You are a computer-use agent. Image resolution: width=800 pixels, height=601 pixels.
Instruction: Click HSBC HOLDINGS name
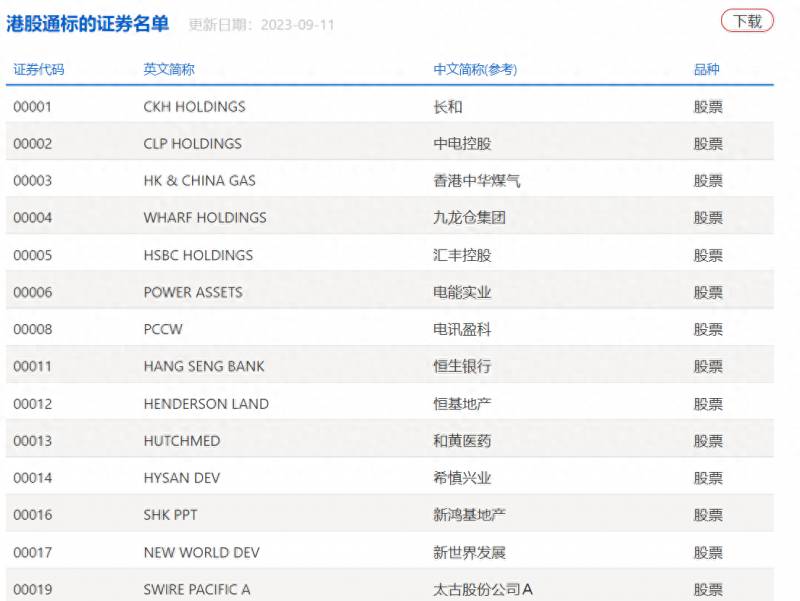tap(198, 255)
